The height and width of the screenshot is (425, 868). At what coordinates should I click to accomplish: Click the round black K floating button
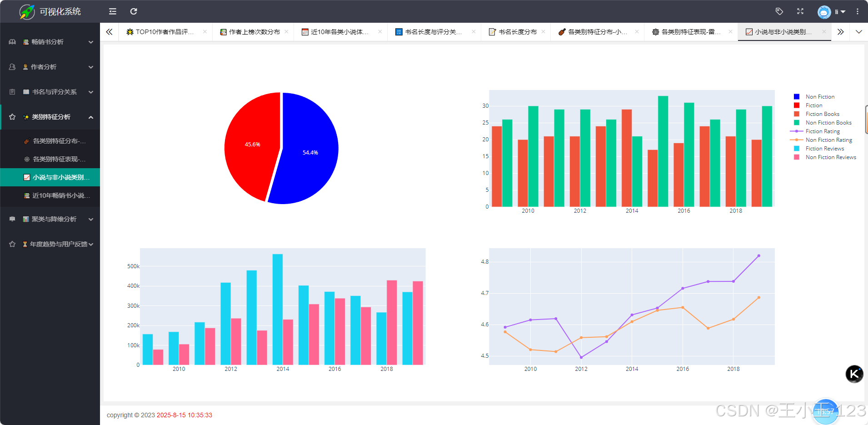(x=854, y=374)
